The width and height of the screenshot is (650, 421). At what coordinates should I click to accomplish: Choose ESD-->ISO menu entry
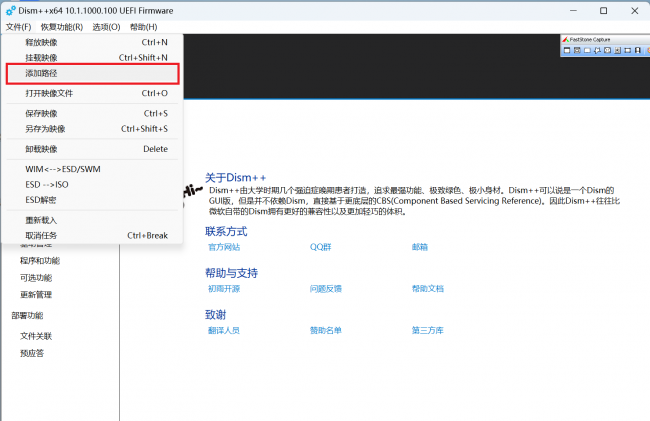tap(93, 184)
